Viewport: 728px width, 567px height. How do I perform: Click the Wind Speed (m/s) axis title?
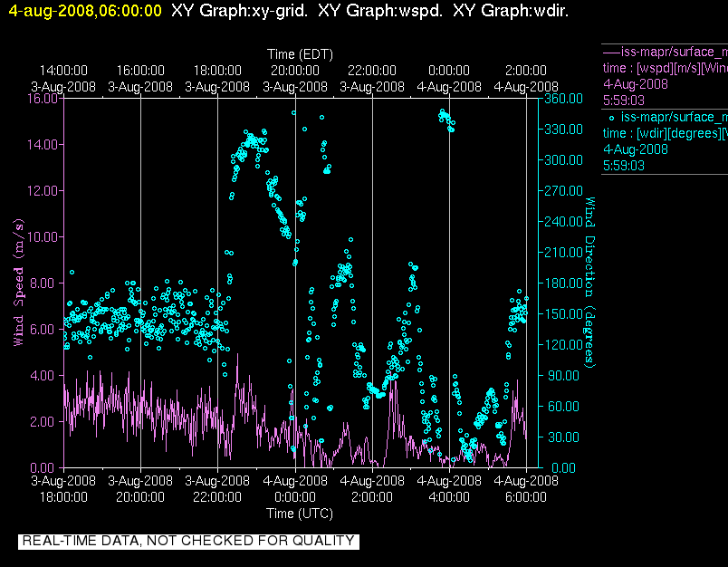pos(18,283)
